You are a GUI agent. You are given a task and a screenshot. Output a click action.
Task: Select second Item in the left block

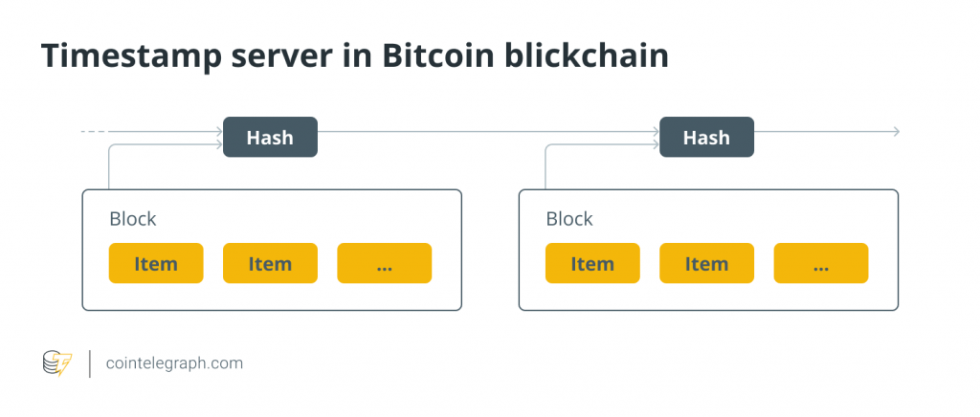[x=270, y=264]
